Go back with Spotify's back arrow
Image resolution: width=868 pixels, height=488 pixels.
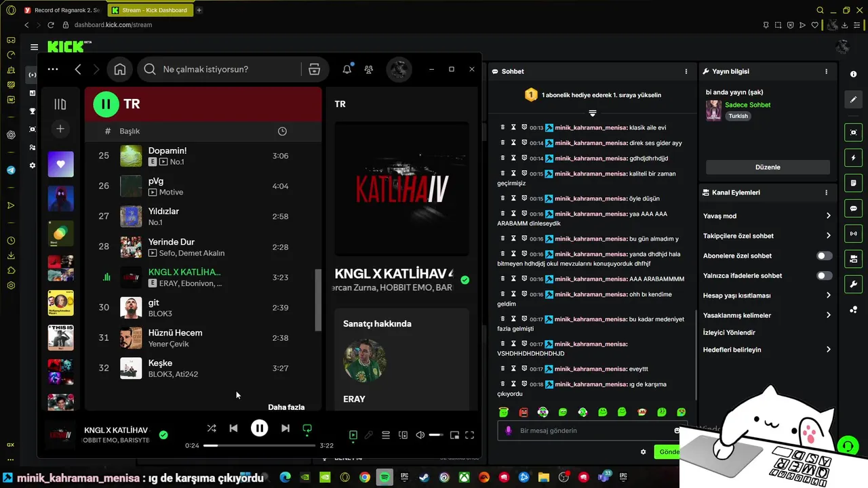click(78, 69)
